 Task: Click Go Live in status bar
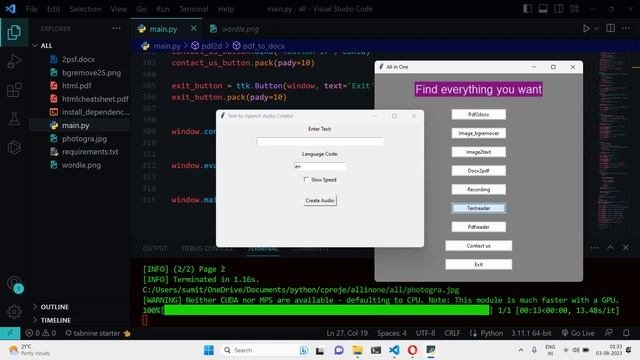[578, 333]
